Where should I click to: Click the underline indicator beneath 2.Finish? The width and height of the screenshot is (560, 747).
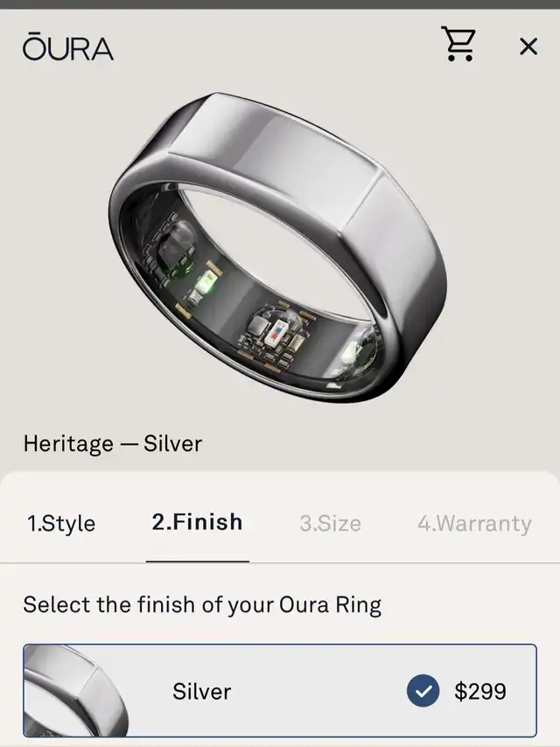point(198,561)
